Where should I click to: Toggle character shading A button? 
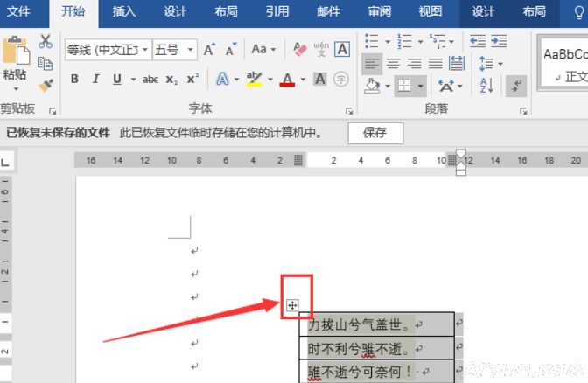click(x=320, y=79)
